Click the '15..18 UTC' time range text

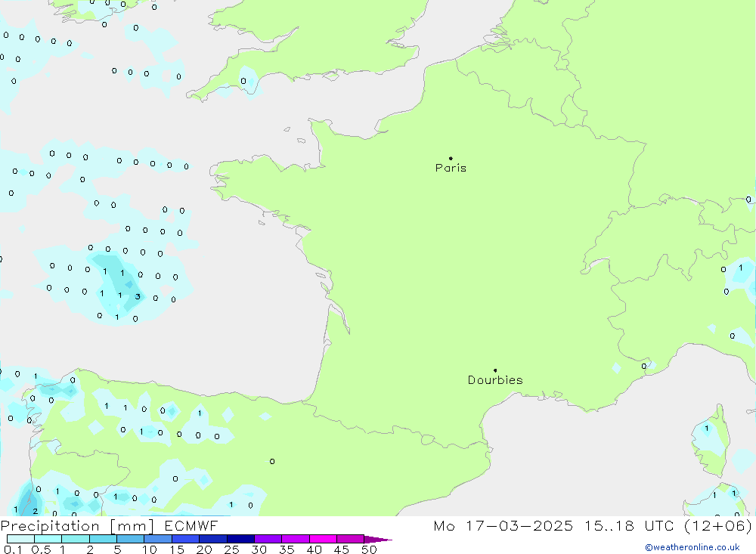coord(629,525)
